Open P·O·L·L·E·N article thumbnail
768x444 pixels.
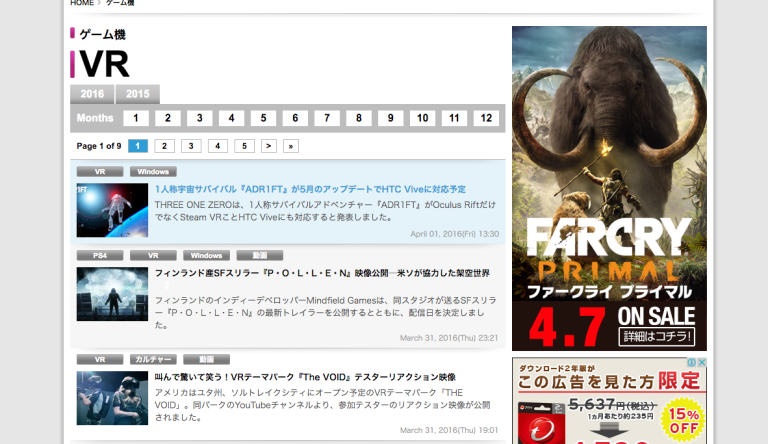112,294
